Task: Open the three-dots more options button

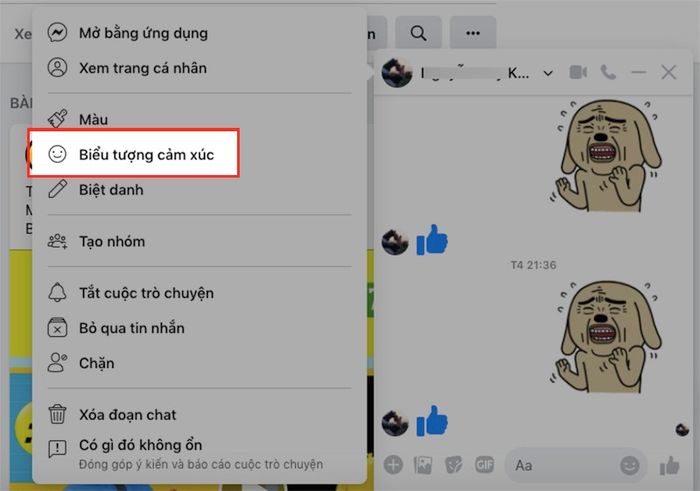Action: click(x=473, y=33)
